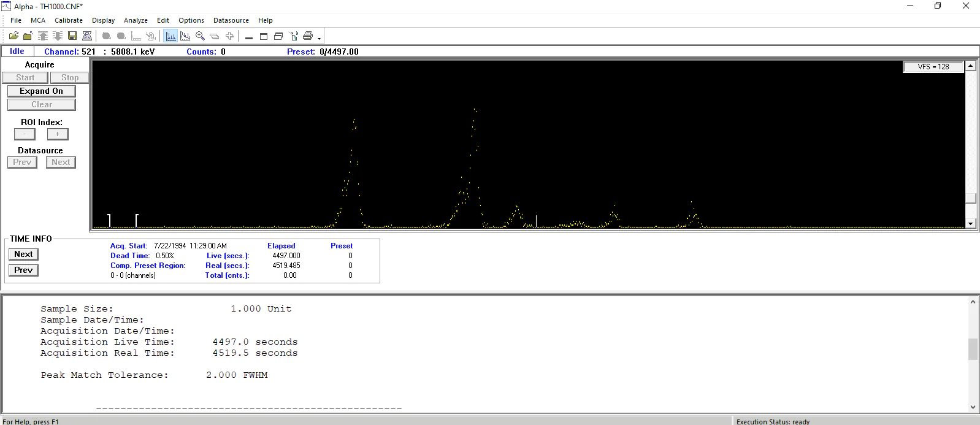
Task: Click the spectrum vertical scale slider thumb
Action: 971,198
